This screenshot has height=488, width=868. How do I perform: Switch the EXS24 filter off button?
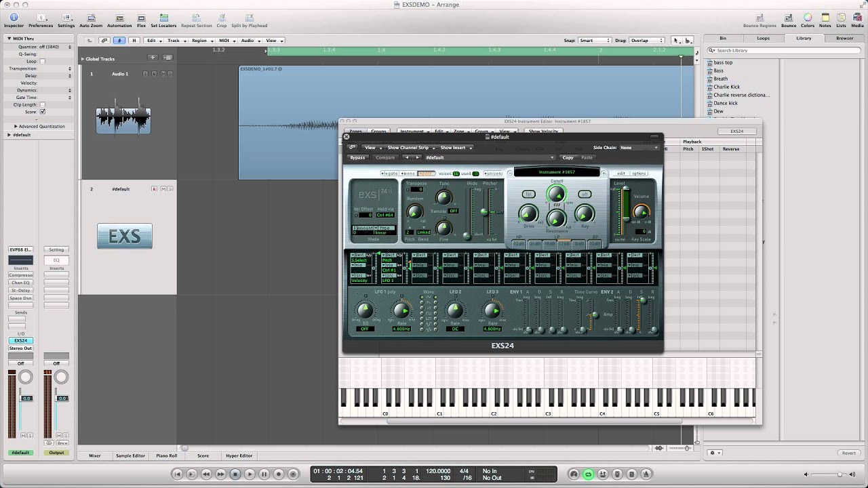coord(585,195)
